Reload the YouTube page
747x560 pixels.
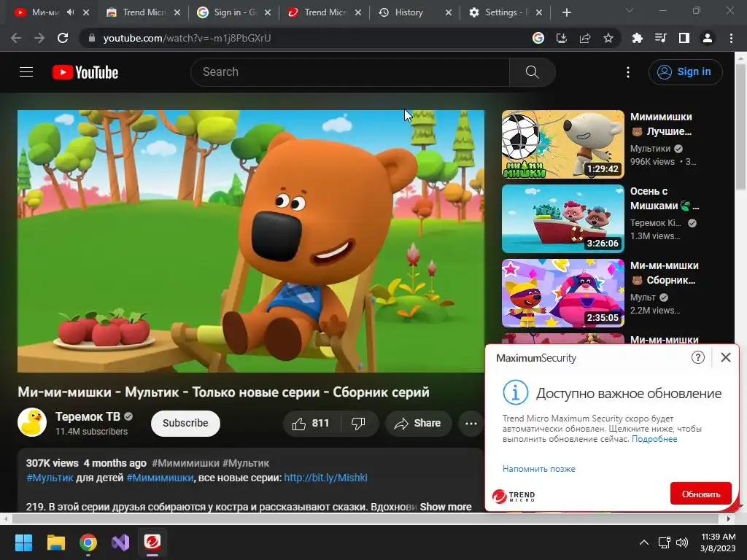click(63, 38)
